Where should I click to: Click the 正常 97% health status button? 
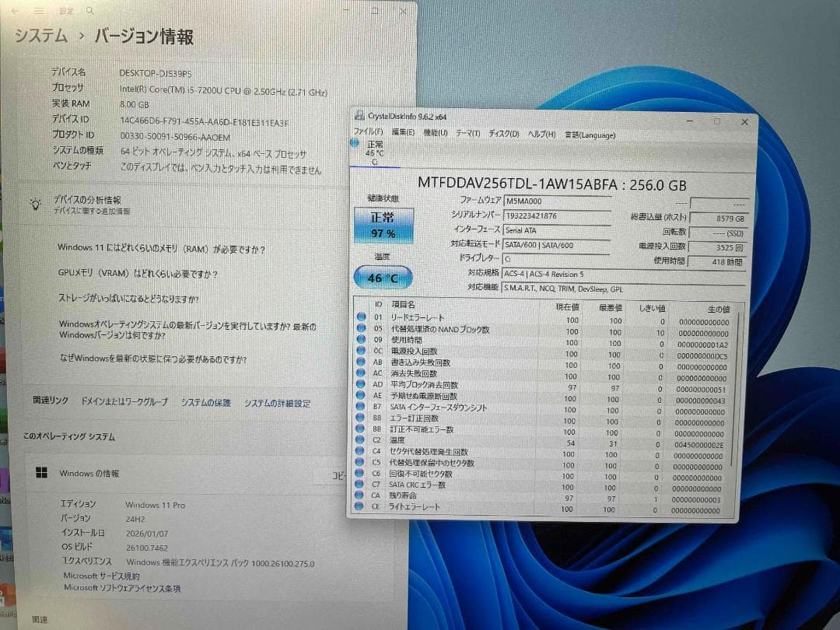coord(383,225)
